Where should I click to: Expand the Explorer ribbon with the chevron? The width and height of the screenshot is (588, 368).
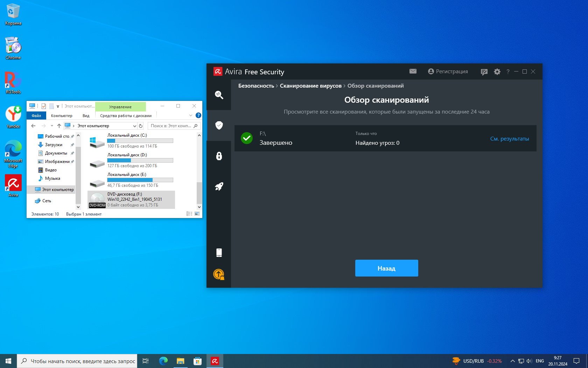point(191,115)
